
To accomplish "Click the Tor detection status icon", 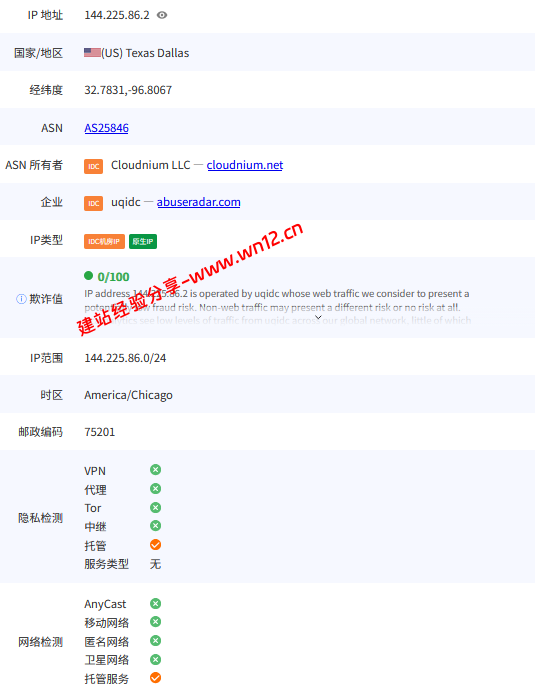I will 155,508.
